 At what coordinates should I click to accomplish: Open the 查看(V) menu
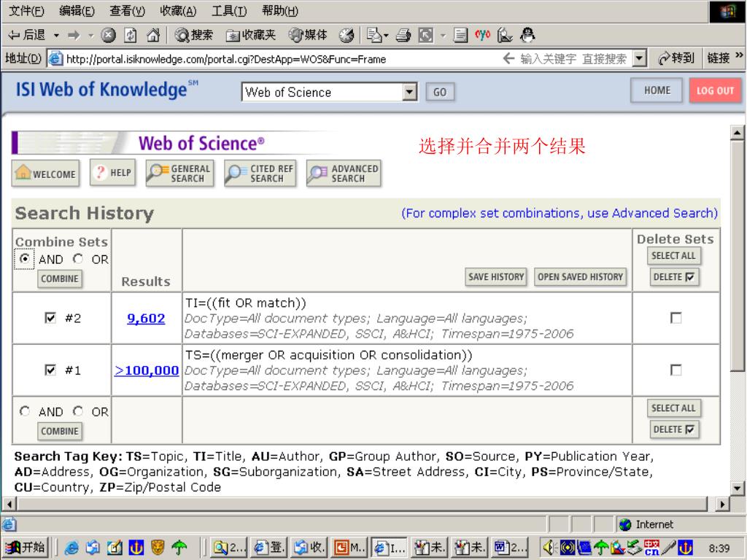127,10
